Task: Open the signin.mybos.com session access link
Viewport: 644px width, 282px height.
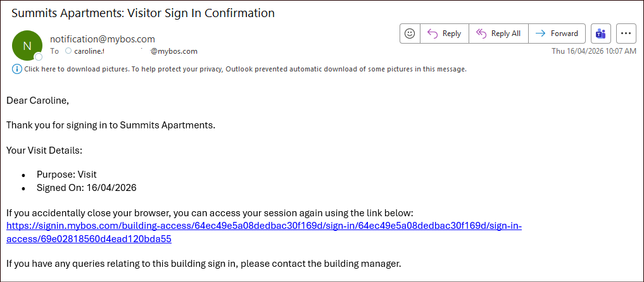Action: [263, 226]
